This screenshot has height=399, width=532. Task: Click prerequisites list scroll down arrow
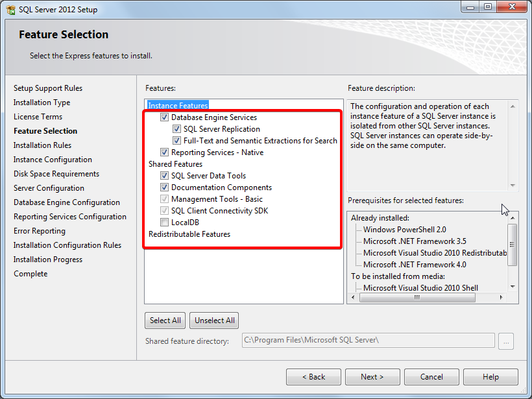click(x=513, y=287)
